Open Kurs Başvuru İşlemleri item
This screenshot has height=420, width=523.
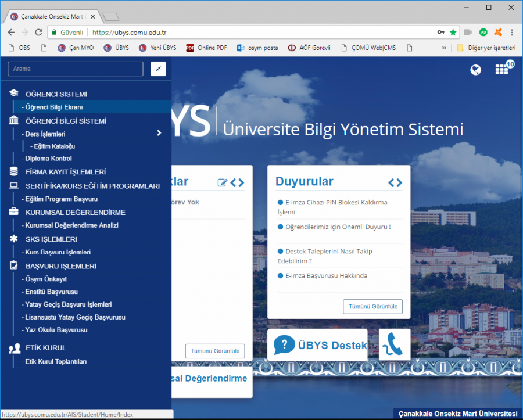click(58, 252)
